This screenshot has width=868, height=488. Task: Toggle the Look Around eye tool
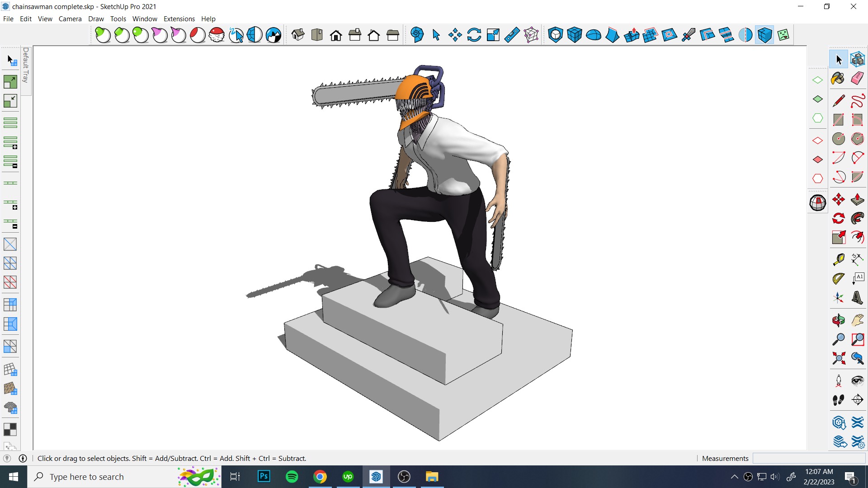coord(857,380)
